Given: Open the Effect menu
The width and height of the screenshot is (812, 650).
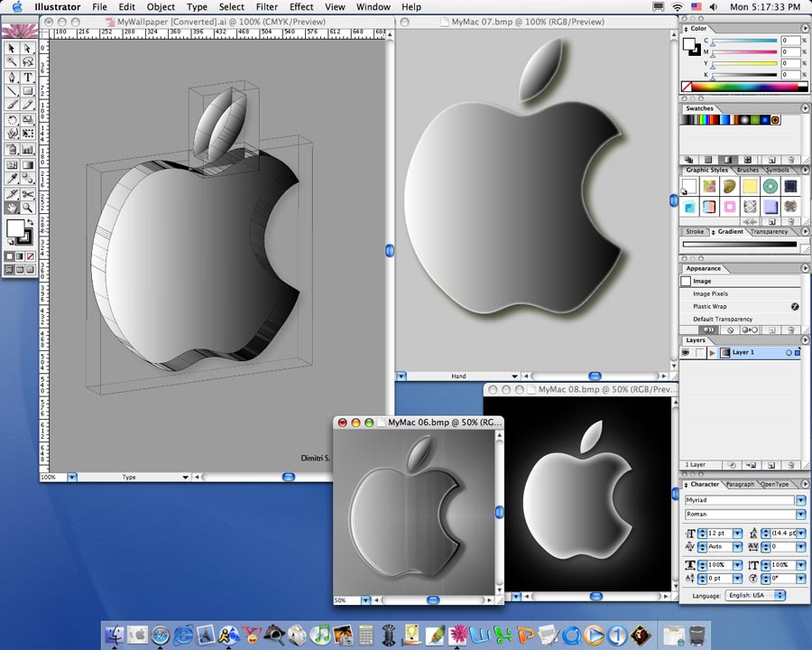Looking at the screenshot, I should point(301,6).
